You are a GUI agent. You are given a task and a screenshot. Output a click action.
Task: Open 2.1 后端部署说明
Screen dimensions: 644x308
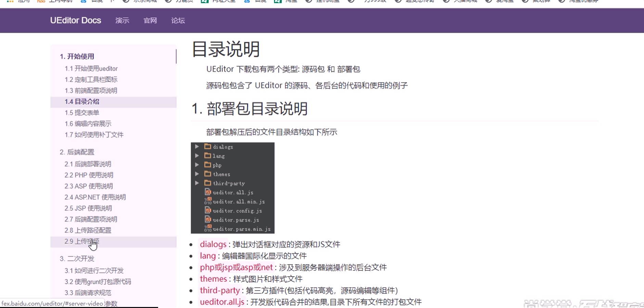[88, 164]
